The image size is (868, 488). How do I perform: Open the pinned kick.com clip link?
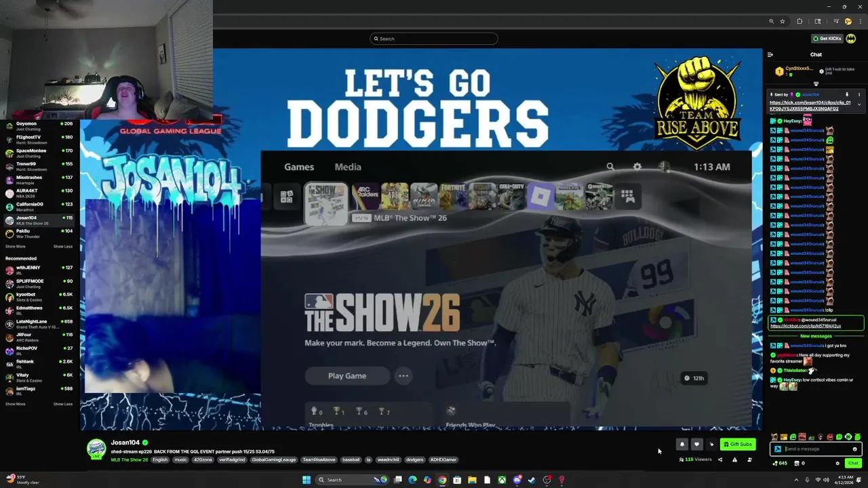(x=810, y=106)
